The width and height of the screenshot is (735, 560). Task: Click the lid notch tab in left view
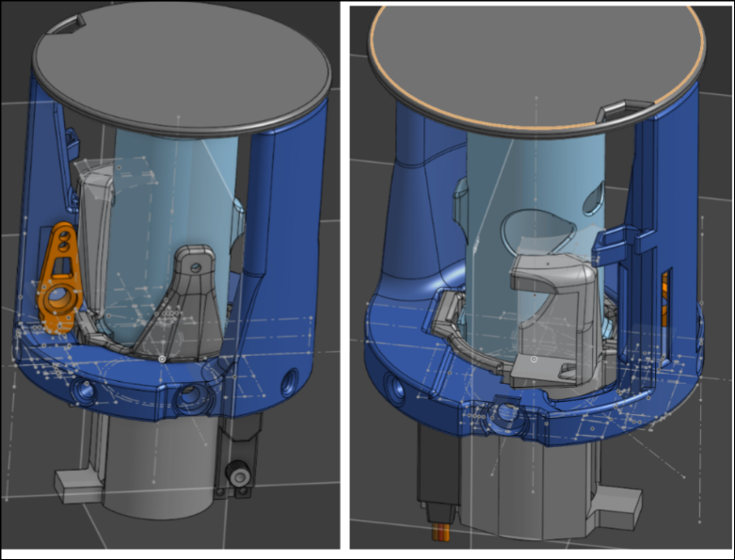pos(66,27)
